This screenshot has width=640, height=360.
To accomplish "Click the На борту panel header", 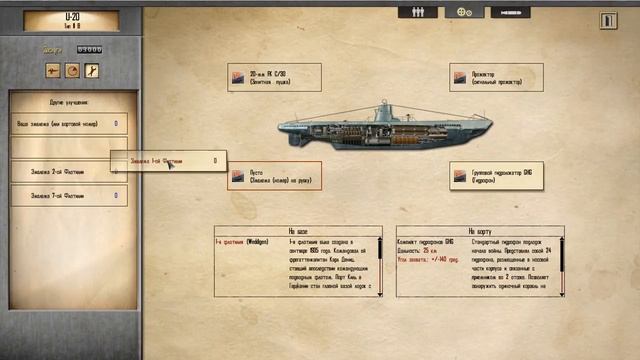I will 480,231.
